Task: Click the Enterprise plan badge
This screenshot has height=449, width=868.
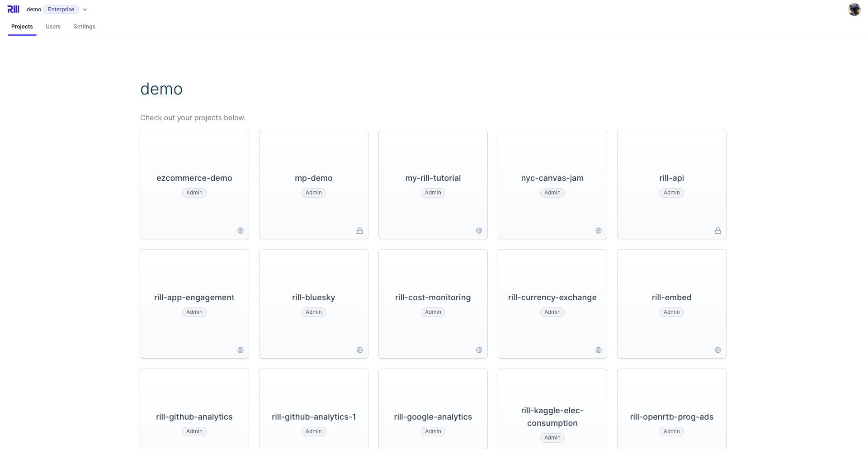Action: point(61,9)
